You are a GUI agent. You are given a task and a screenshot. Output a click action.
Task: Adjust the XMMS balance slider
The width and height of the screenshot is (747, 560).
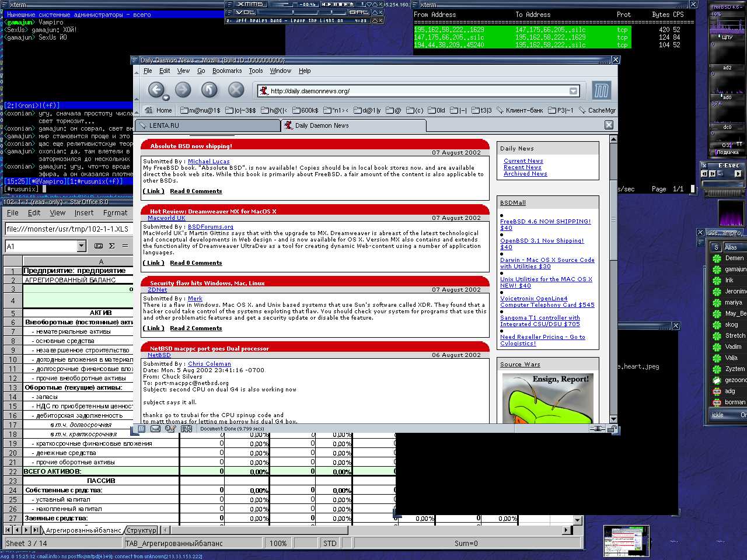click(333, 12)
